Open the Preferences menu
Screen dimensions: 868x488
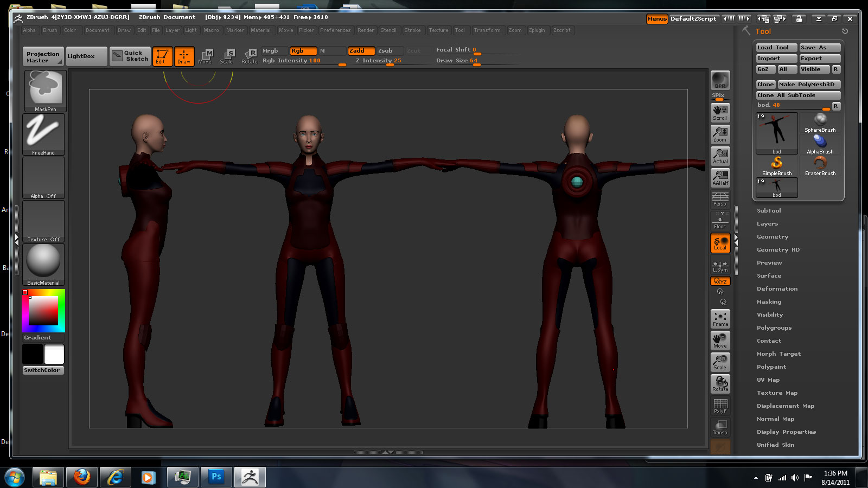pyautogui.click(x=335, y=30)
